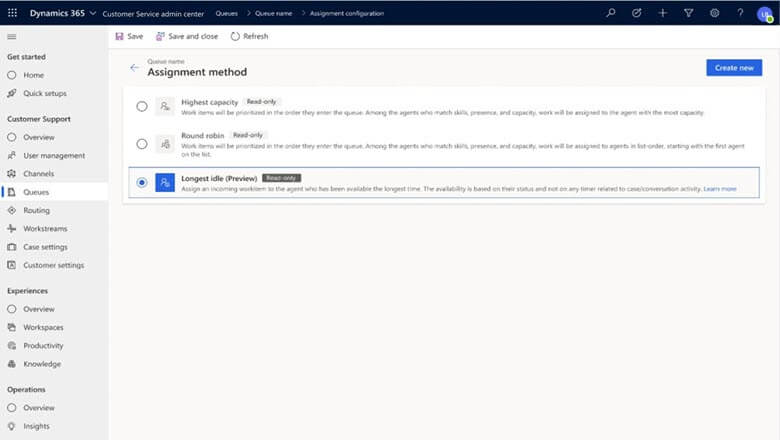
Task: Click the Refresh circular arrow icon
Action: point(235,36)
